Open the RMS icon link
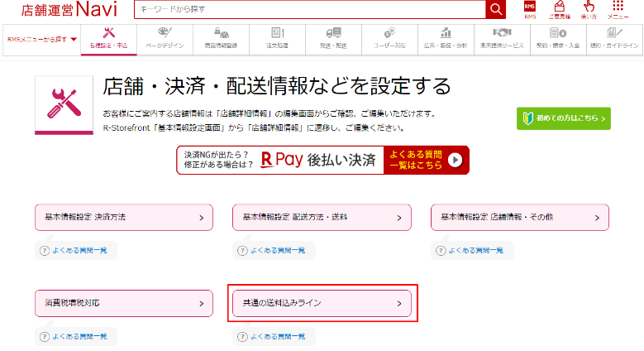Screen dimensions: 644x351 tap(530, 10)
